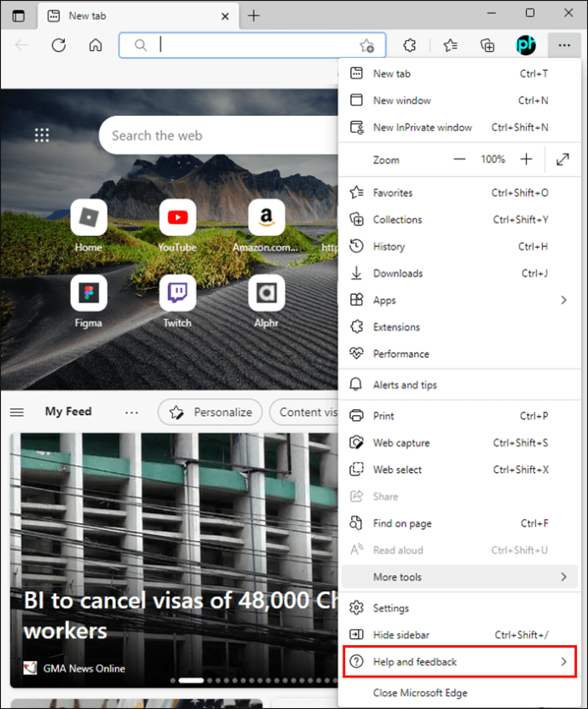Enter full screen via the zoom arrow icon
Image resolution: width=588 pixels, height=709 pixels.
[x=562, y=159]
